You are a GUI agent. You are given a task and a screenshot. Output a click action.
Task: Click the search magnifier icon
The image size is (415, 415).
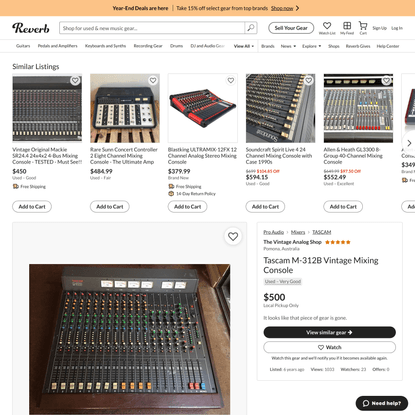(x=251, y=28)
